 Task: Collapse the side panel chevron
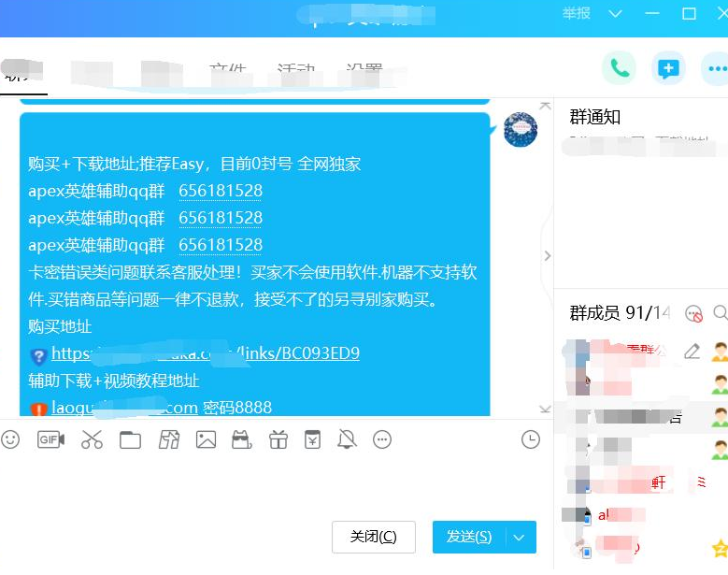pos(548,256)
